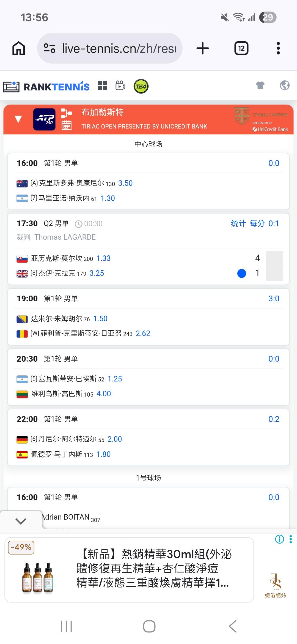
Task: Open the browser three-dot menu
Action: pos(278,48)
